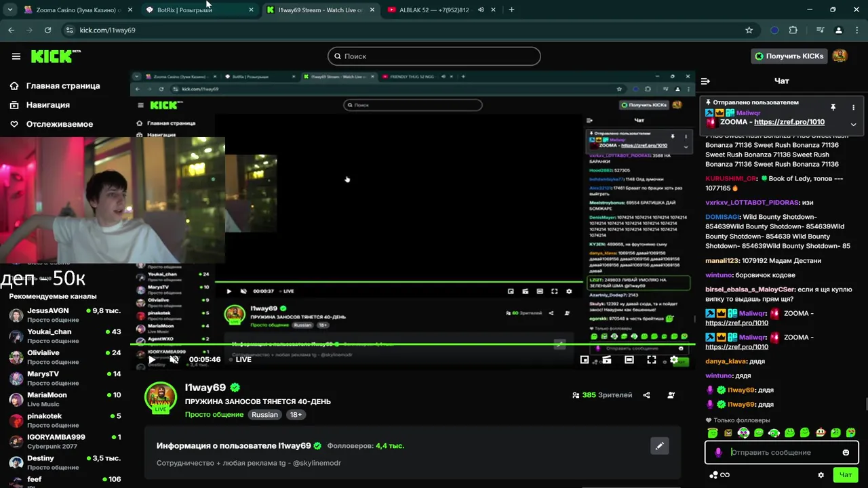Open the user avatar menu in header
The image size is (868, 488).
coord(840,56)
